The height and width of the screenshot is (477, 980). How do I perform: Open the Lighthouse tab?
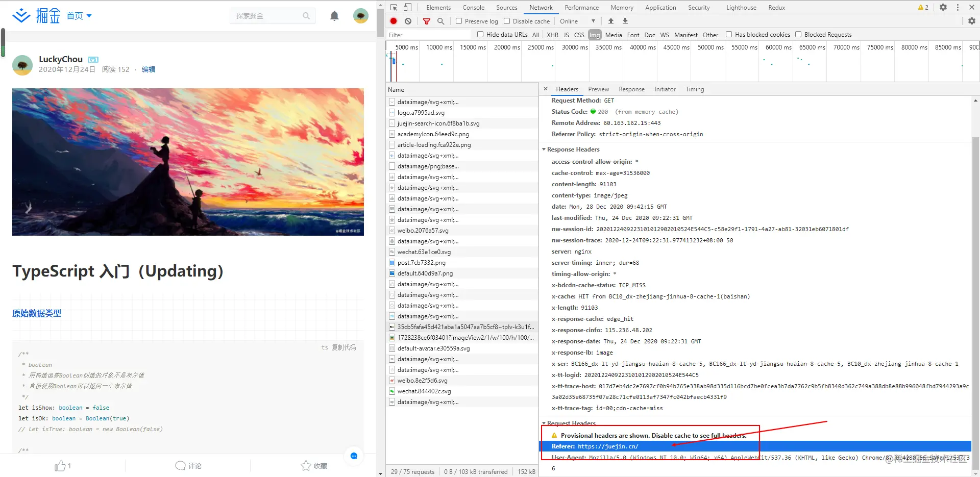click(741, 7)
